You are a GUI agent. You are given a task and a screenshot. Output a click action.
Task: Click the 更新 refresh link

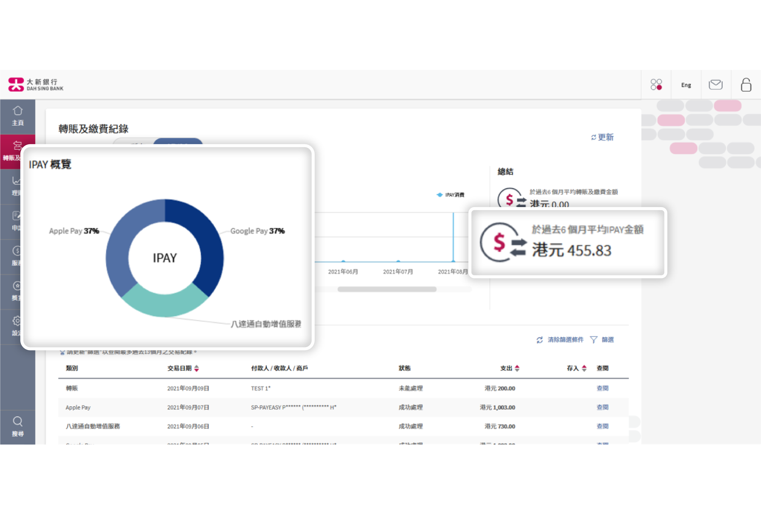pyautogui.click(x=602, y=137)
